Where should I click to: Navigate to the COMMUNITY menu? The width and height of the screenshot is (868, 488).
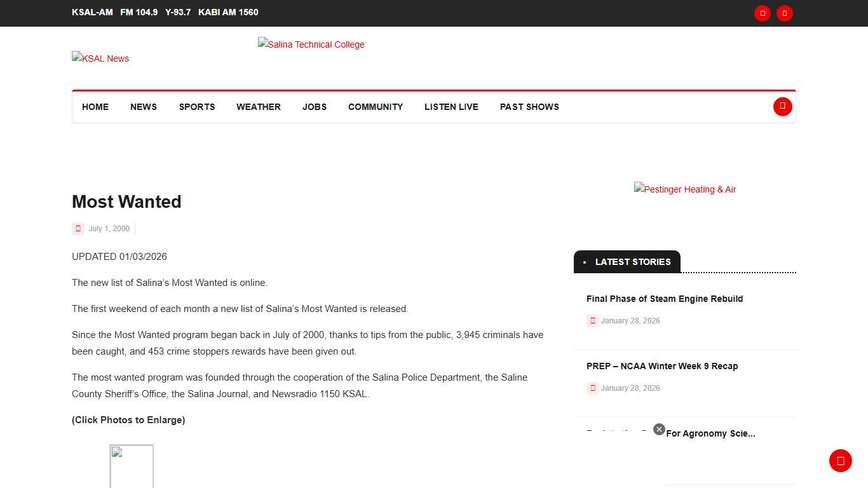coord(376,107)
